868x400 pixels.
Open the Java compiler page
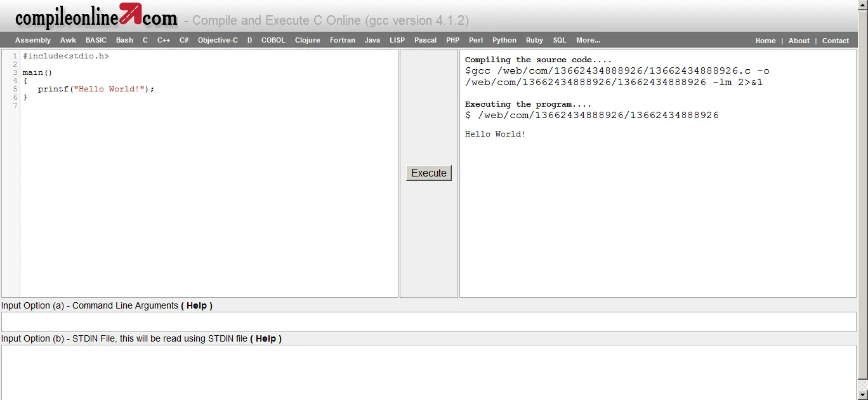(x=372, y=40)
